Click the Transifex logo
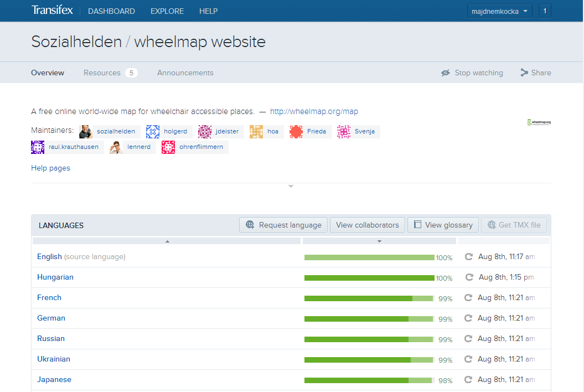This screenshot has width=584, height=392. click(52, 10)
